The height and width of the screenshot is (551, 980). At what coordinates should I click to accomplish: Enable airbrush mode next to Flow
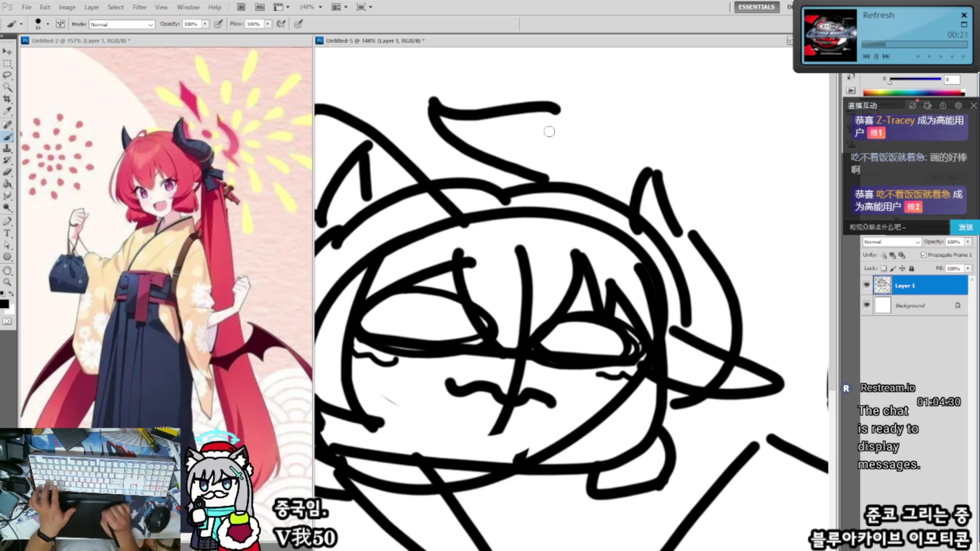(281, 24)
